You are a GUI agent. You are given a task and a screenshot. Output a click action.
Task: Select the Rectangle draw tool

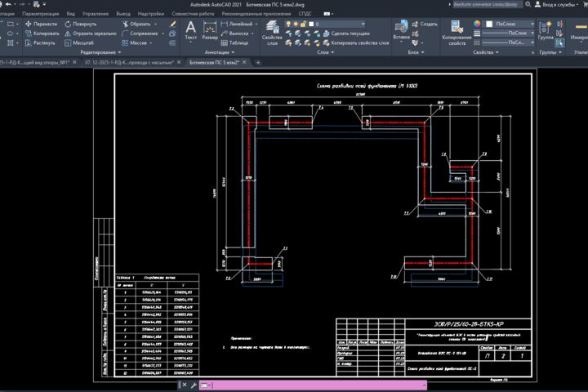11,24
